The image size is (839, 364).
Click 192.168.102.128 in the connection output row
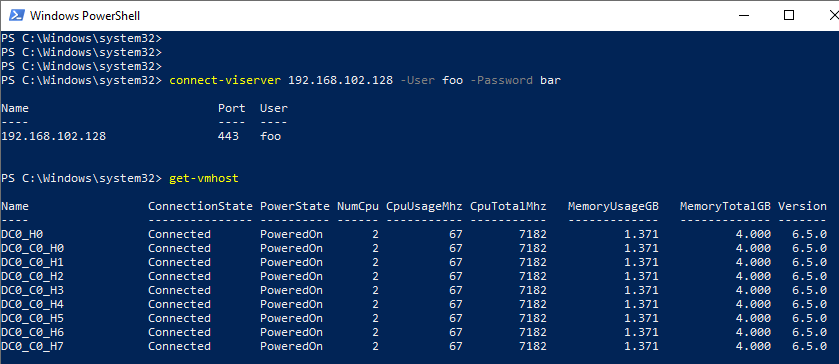(54, 136)
